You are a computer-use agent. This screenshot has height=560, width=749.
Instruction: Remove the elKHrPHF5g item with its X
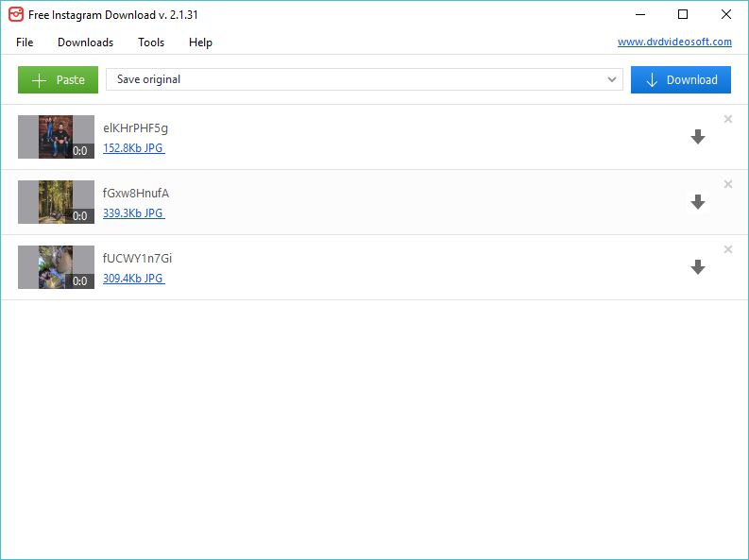tap(727, 119)
